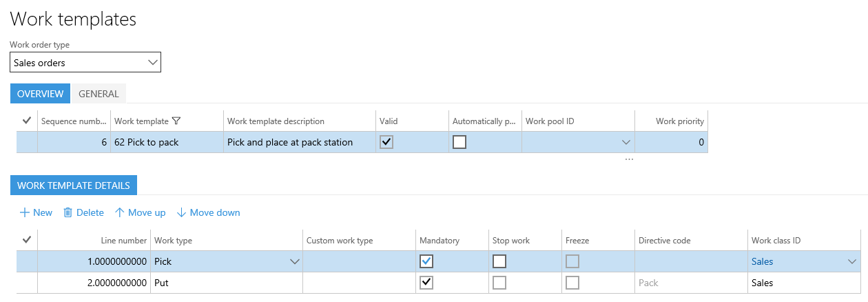The image size is (868, 302).
Task: Click the trash can Delete icon
Action: (68, 212)
